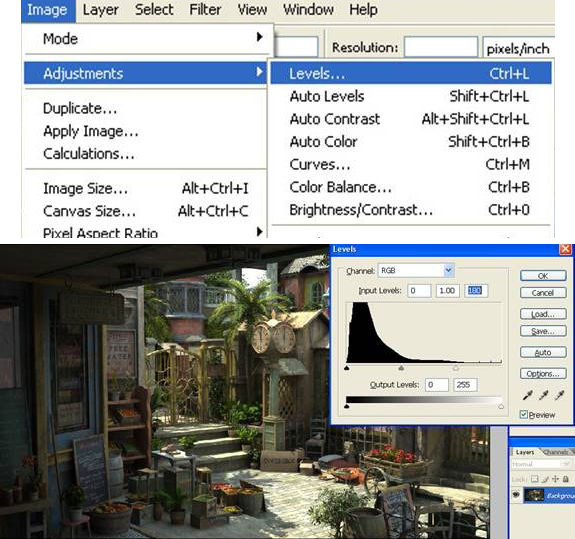Click the lock all padlock icon
Screen dimensions: 575x539
pyautogui.click(x=565, y=479)
